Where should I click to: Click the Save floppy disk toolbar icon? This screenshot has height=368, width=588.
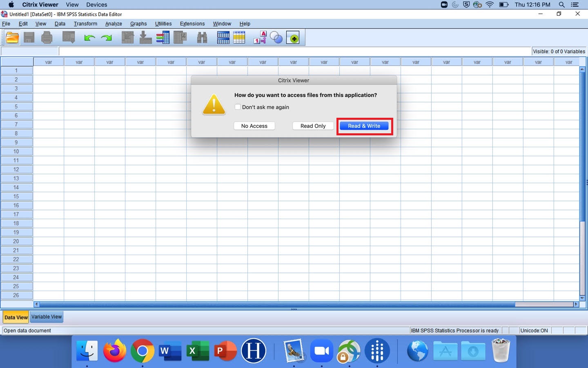click(x=29, y=38)
